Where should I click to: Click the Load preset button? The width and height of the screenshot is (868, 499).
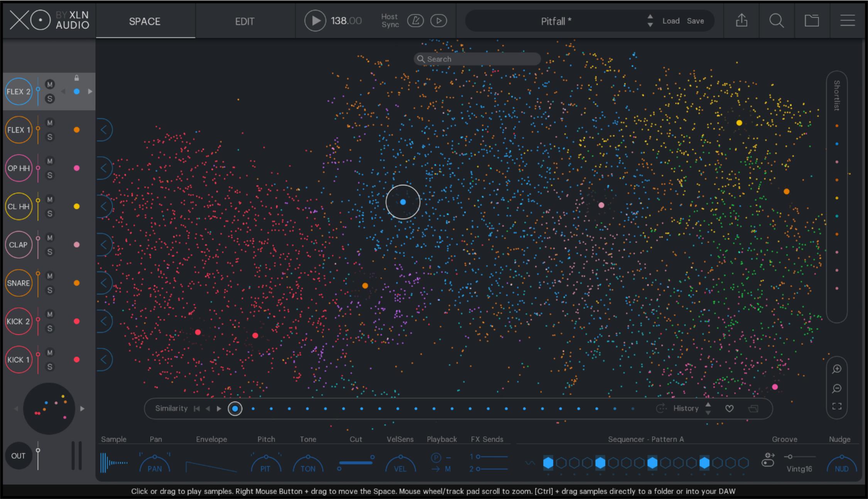coord(670,21)
